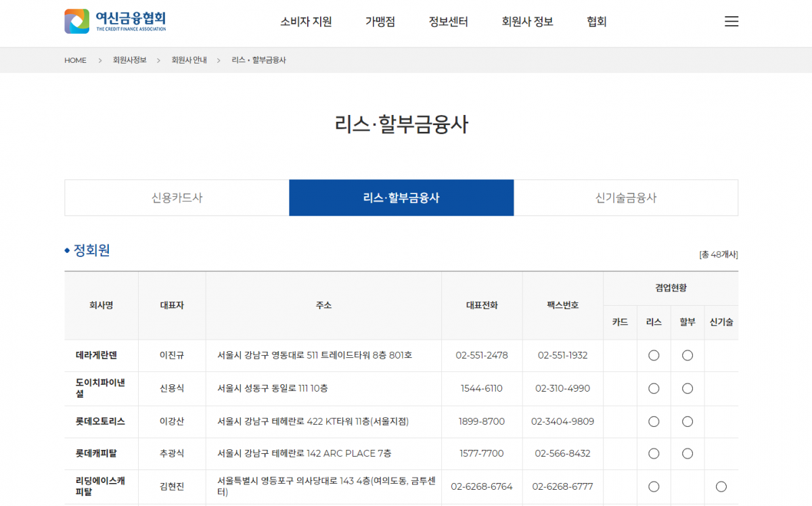Open the 가맹점 menu
The image size is (812, 506).
point(380,22)
